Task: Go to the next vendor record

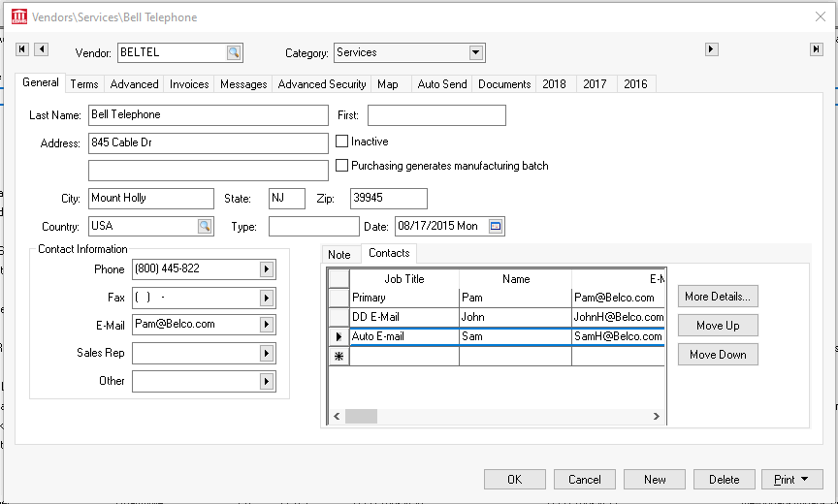Action: pyautogui.click(x=711, y=49)
